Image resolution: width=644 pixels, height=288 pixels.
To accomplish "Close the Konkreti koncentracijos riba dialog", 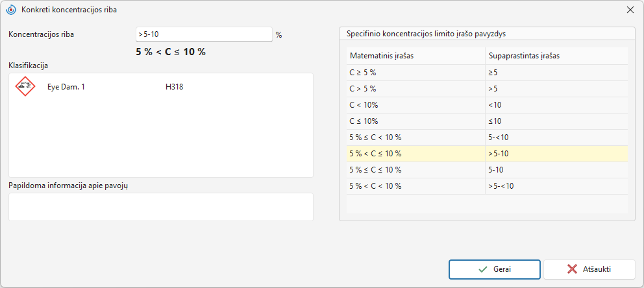I will (630, 10).
